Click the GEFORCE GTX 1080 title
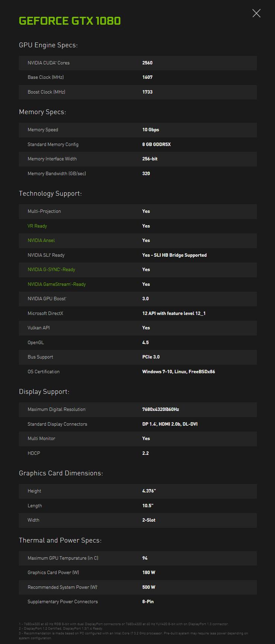This screenshot has height=644, width=275. tap(70, 21)
